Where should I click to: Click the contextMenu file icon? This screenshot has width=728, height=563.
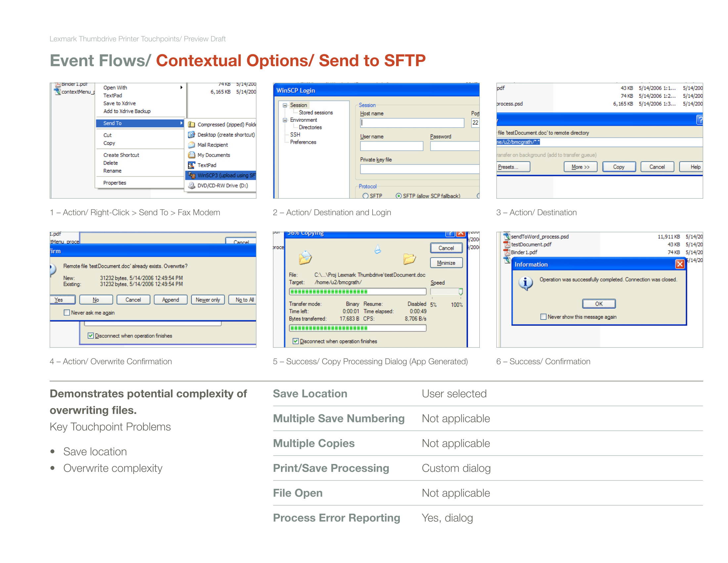pos(57,92)
